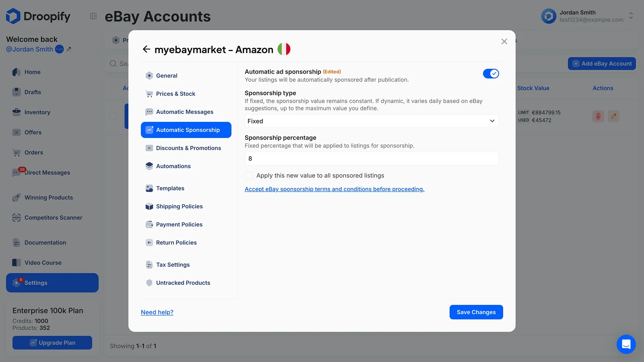Open eBay sponsorship terms and conditions link
Image resolution: width=644 pixels, height=362 pixels.
(x=334, y=189)
